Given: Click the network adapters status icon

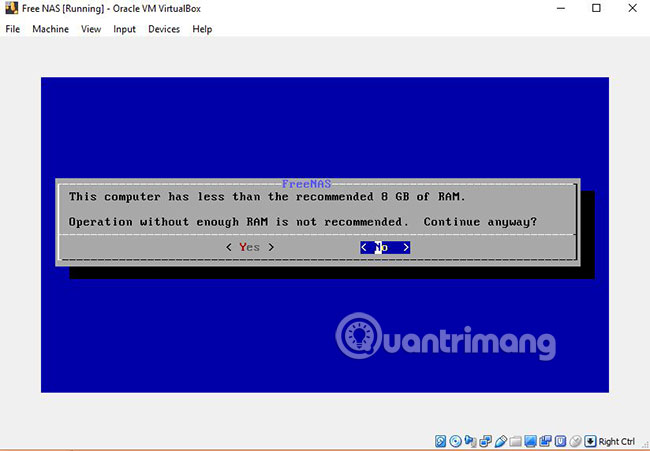Looking at the screenshot, I should (x=485, y=441).
